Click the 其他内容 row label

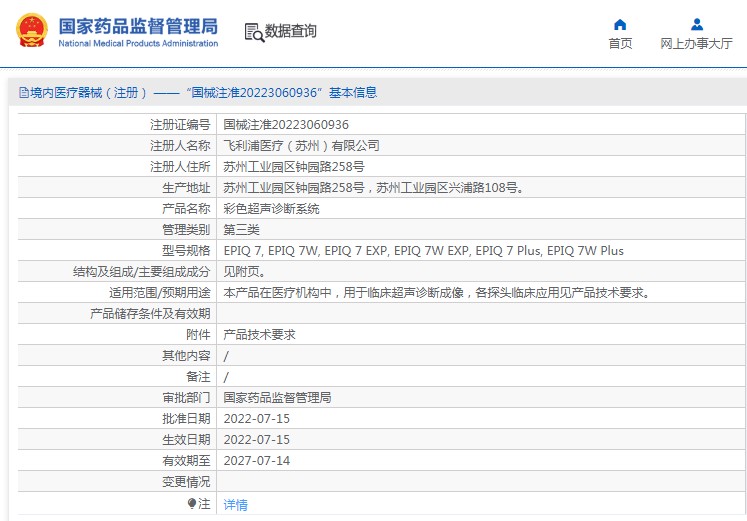186,355
